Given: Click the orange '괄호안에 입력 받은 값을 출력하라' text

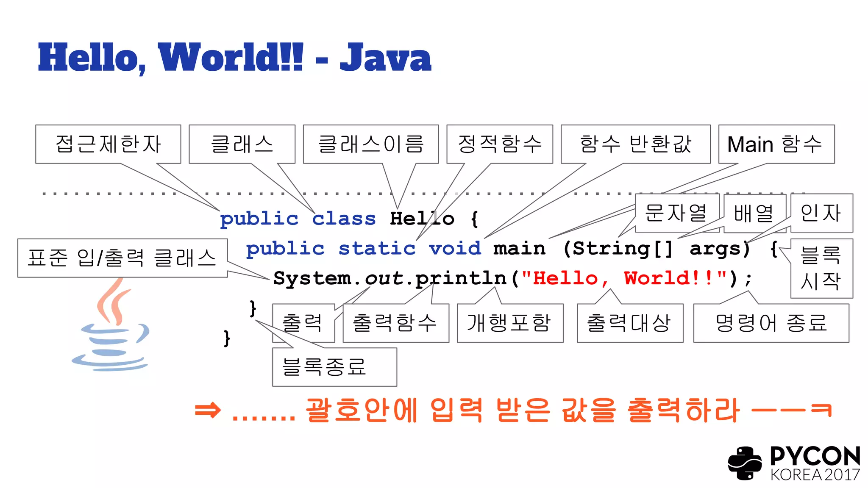Looking at the screenshot, I should (x=523, y=410).
